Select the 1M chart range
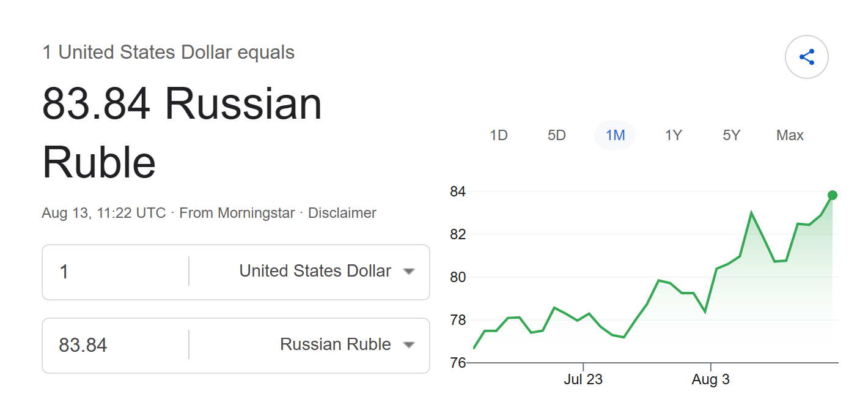This screenshot has height=402, width=868. 615,135
